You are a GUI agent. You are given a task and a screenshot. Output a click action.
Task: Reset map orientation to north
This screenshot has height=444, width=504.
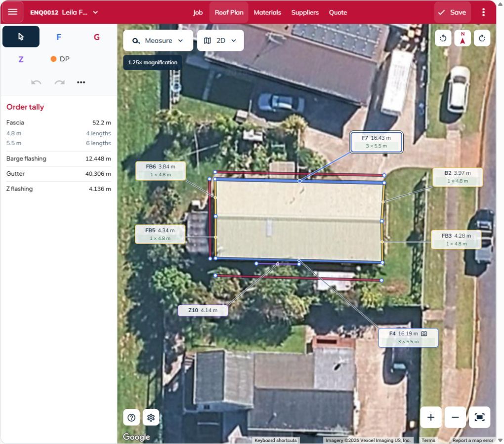pyautogui.click(x=462, y=38)
